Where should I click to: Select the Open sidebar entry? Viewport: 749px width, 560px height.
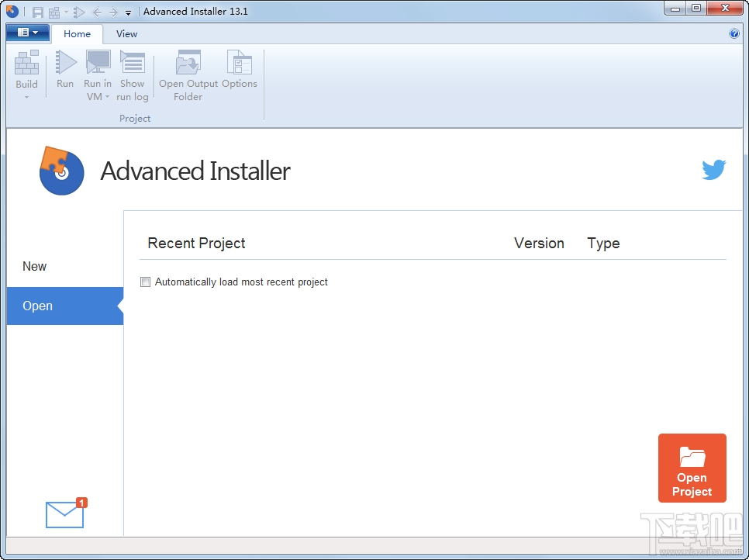pyautogui.click(x=37, y=306)
